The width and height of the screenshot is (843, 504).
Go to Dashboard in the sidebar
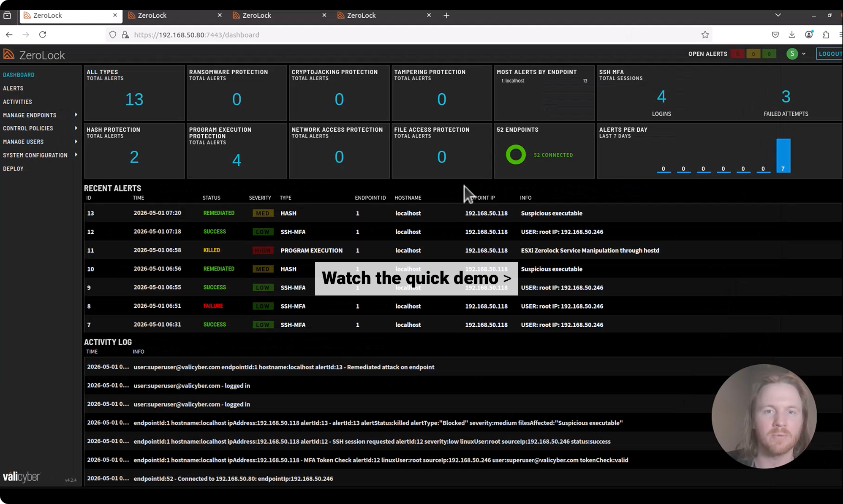click(19, 75)
